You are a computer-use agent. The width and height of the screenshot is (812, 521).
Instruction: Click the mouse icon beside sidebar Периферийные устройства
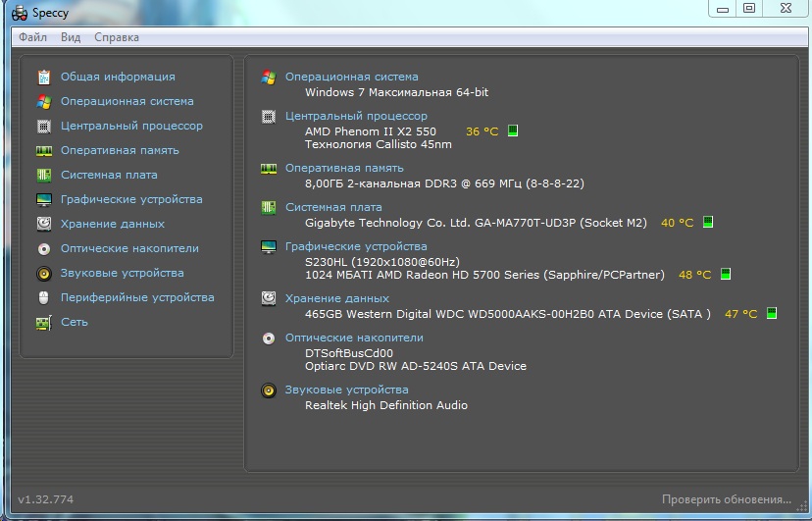pos(44,298)
